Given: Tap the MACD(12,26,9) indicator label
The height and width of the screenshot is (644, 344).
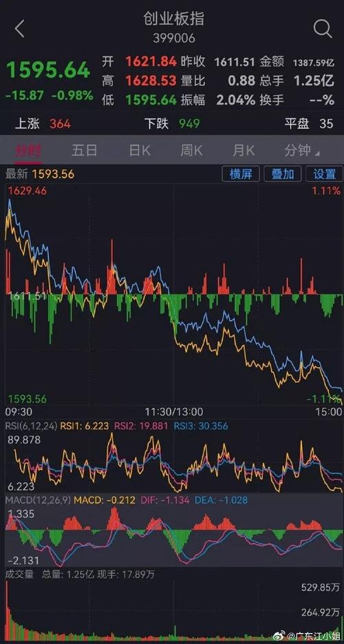Looking at the screenshot, I should [38, 500].
